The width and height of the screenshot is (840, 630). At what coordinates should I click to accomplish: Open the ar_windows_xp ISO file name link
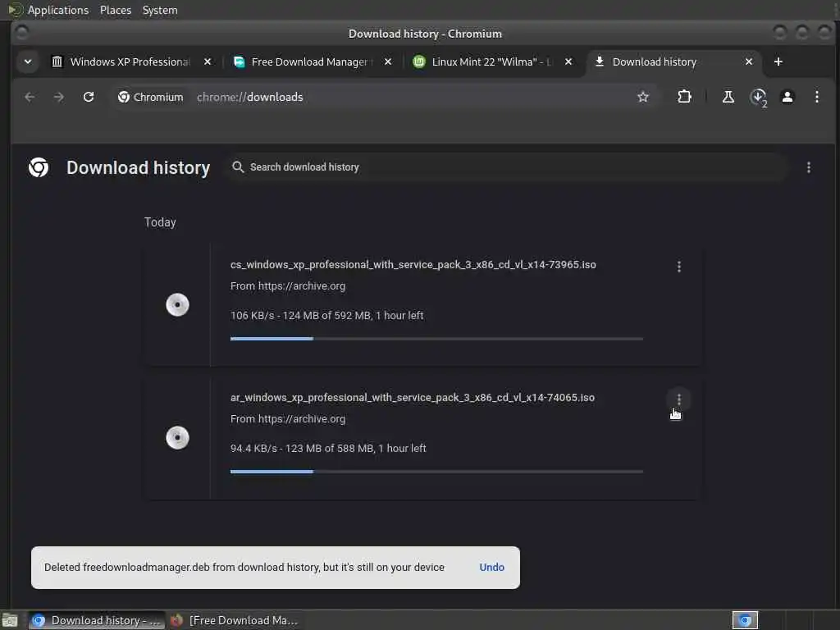tap(413, 398)
